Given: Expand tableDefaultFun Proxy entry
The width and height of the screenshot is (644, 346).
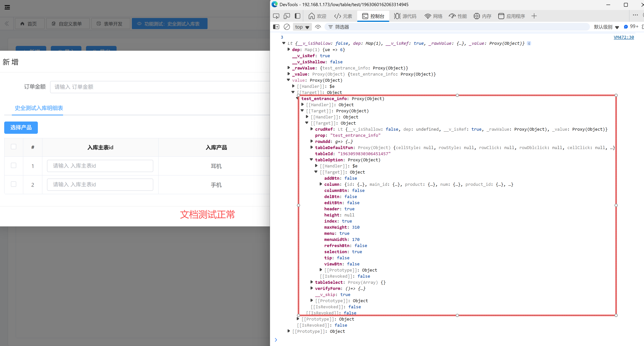Looking at the screenshot, I should point(311,147).
